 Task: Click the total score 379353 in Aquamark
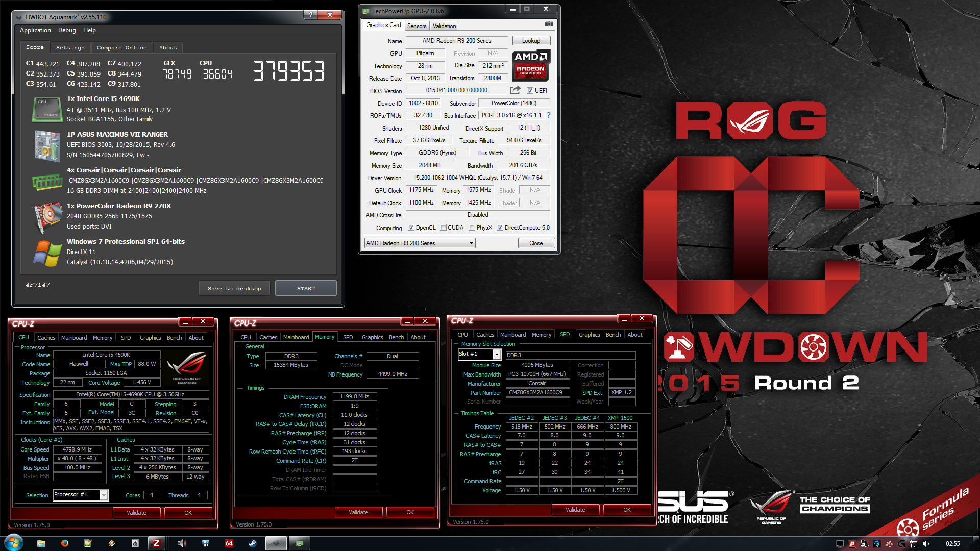[289, 71]
